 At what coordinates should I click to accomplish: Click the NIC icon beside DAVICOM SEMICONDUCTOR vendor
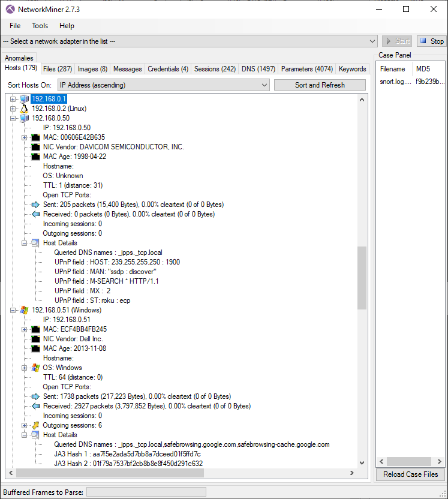[35, 147]
